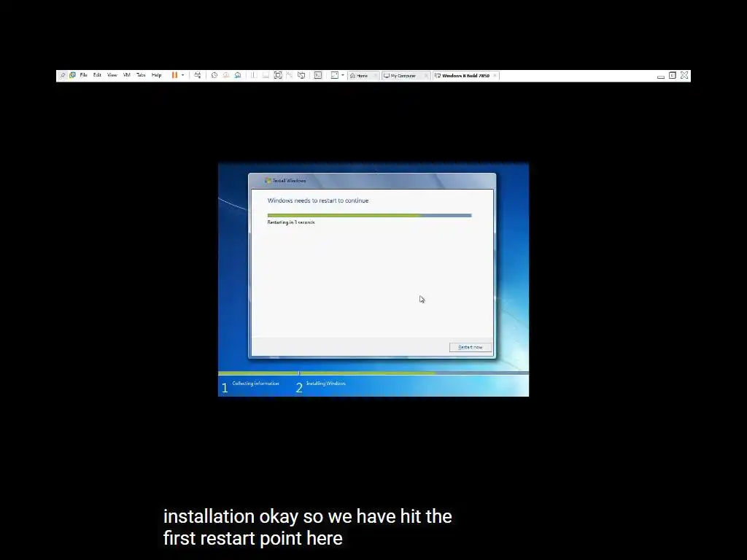Click the 'Restarting in 3 seconds' text
The height and width of the screenshot is (560, 747).
point(291,222)
